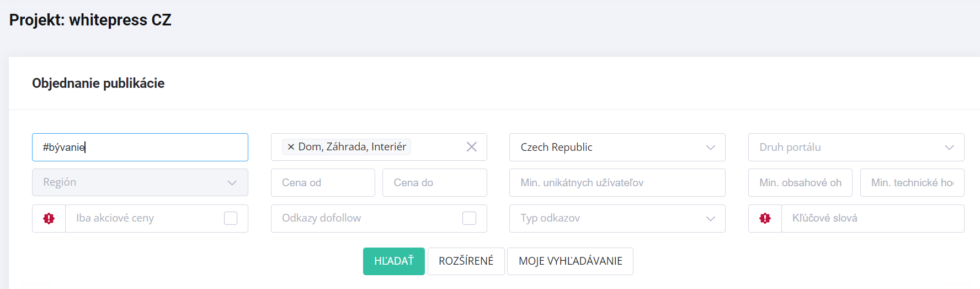This screenshot has width=980, height=289.
Task: Click the category multi-select field
Action: (x=379, y=147)
